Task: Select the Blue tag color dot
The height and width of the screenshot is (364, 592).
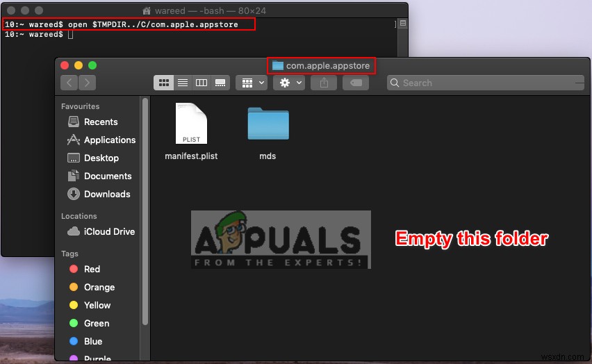Action: (x=74, y=341)
